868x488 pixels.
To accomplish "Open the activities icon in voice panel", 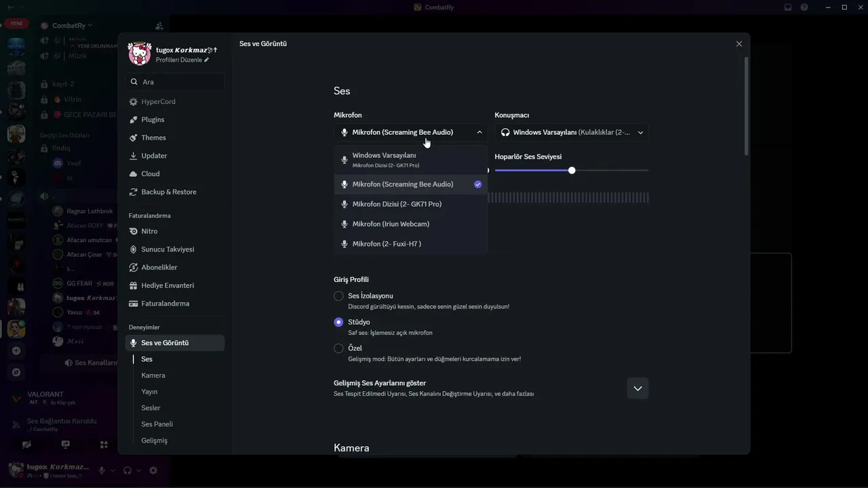I will coord(104,445).
